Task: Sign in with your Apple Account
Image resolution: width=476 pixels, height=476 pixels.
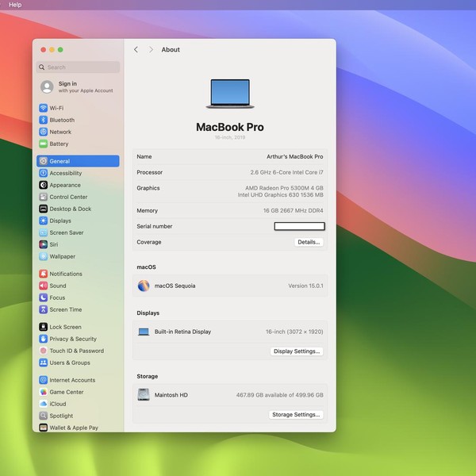Action: click(78, 86)
